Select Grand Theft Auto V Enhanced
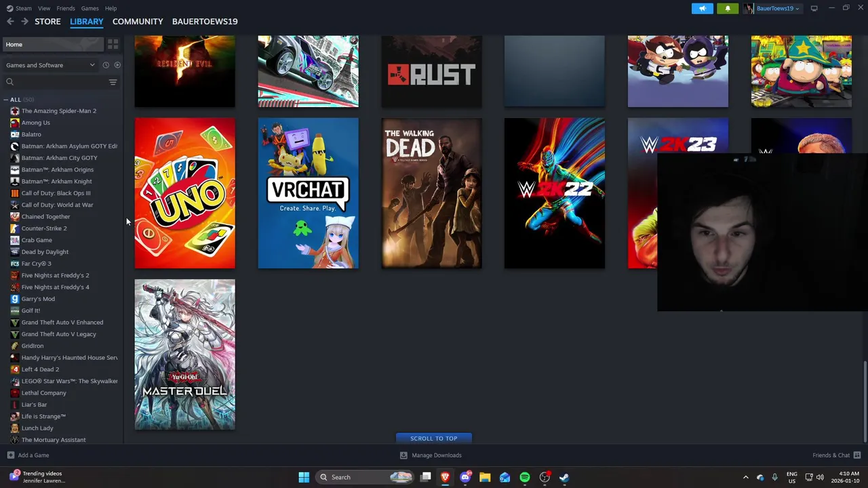This screenshot has width=868, height=488. 62,323
